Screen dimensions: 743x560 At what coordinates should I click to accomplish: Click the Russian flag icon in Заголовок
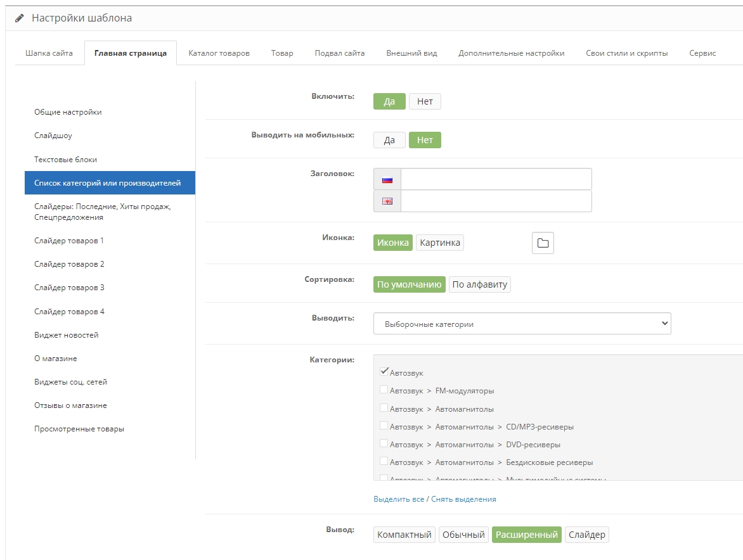387,179
